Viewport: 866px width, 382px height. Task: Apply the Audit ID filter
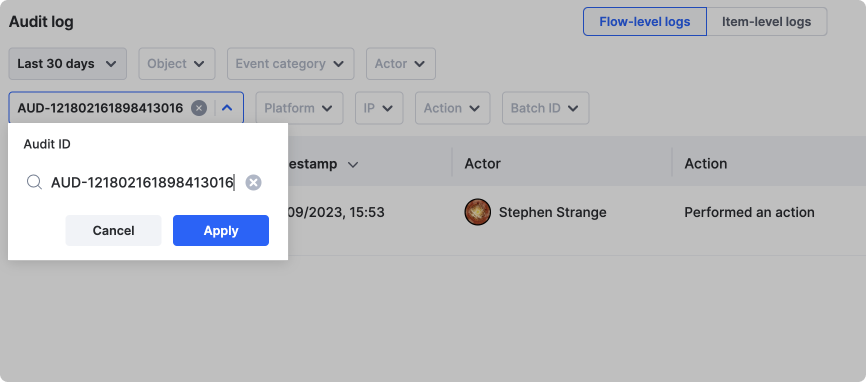221,230
